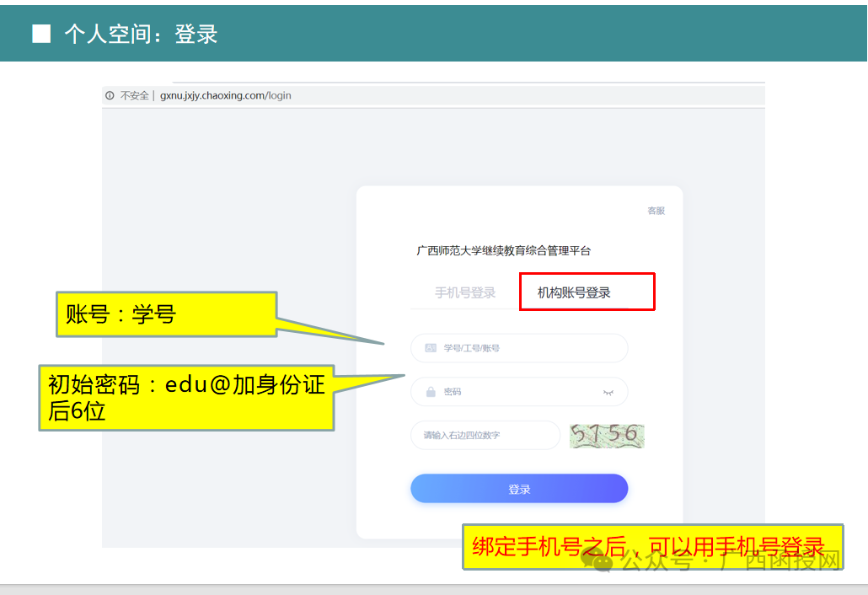868x595 pixels.
Task: Click the red box highlighting 机构账号登录
Action: (x=587, y=291)
